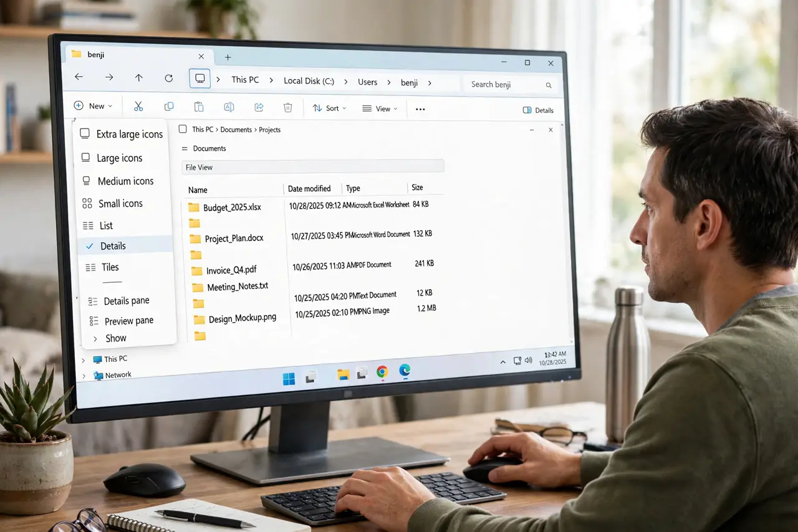Cut the selection with the scissors icon
Image resolution: width=798 pixels, height=532 pixels.
[x=138, y=107]
